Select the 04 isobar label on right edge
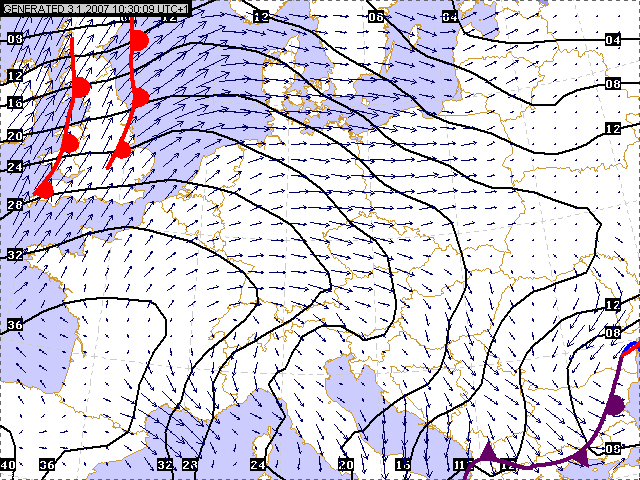640x480 pixels. point(613,39)
